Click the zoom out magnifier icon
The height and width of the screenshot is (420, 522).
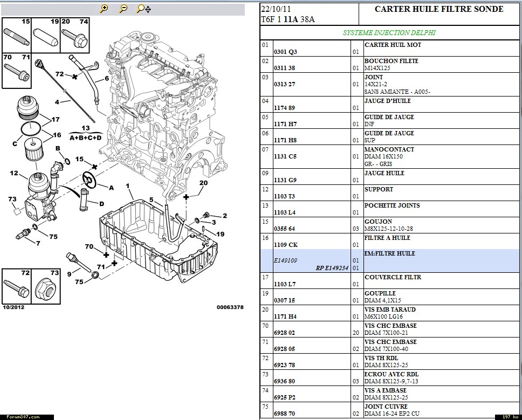[123, 8]
